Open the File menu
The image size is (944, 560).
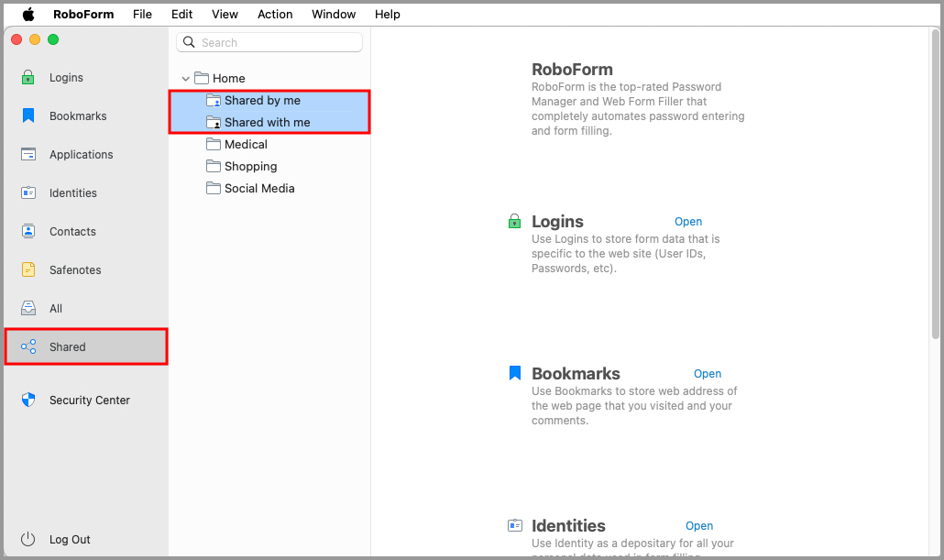pos(143,14)
